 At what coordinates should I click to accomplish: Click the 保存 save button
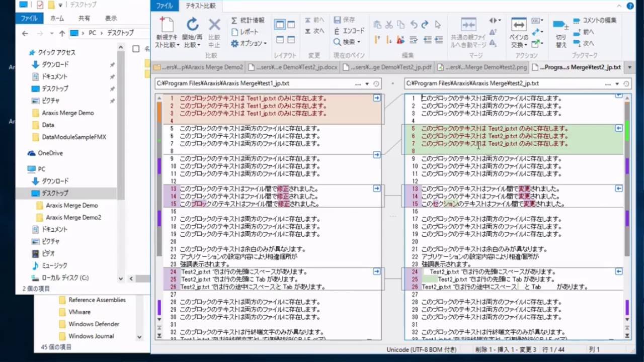pyautogui.click(x=345, y=20)
